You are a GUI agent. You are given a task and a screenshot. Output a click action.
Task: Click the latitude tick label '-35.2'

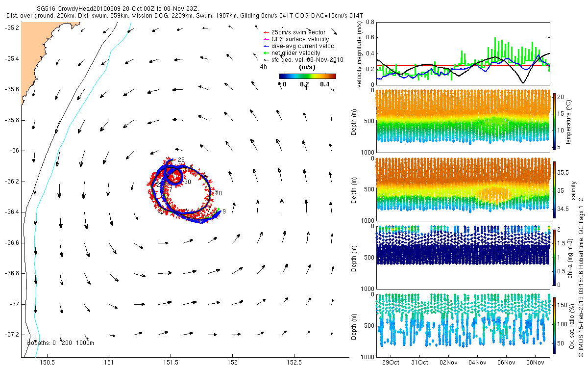point(12,27)
